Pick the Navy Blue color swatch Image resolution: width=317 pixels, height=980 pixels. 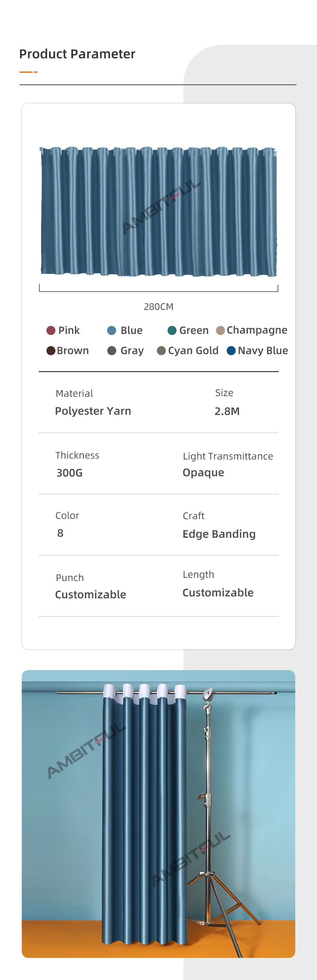click(x=231, y=350)
